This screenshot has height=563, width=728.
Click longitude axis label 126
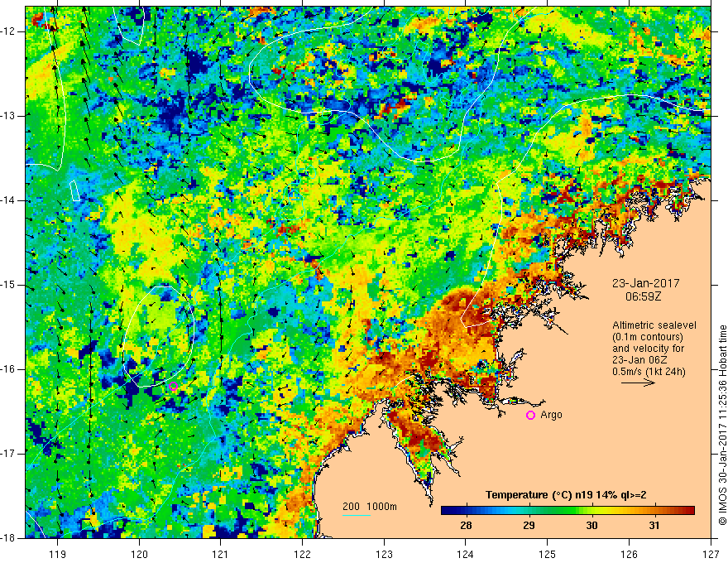pos(629,554)
